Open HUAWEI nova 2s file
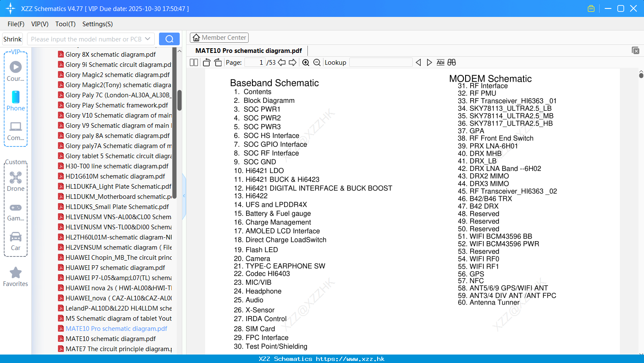The image size is (644, 363). pos(118,288)
